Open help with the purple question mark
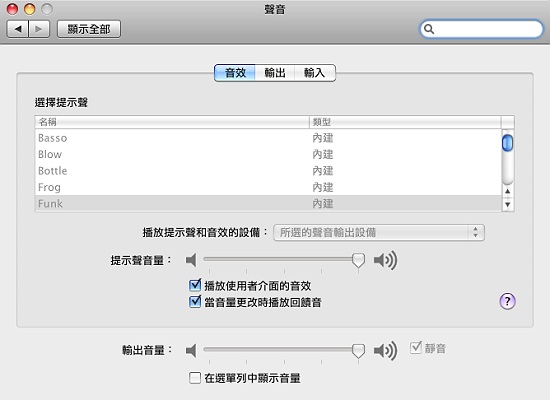 tap(507, 301)
